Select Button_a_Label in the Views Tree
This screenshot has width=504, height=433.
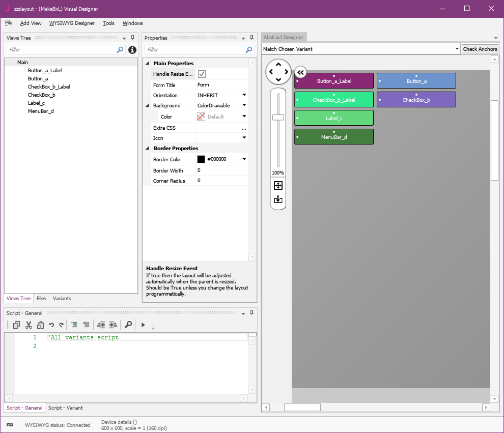coord(45,70)
